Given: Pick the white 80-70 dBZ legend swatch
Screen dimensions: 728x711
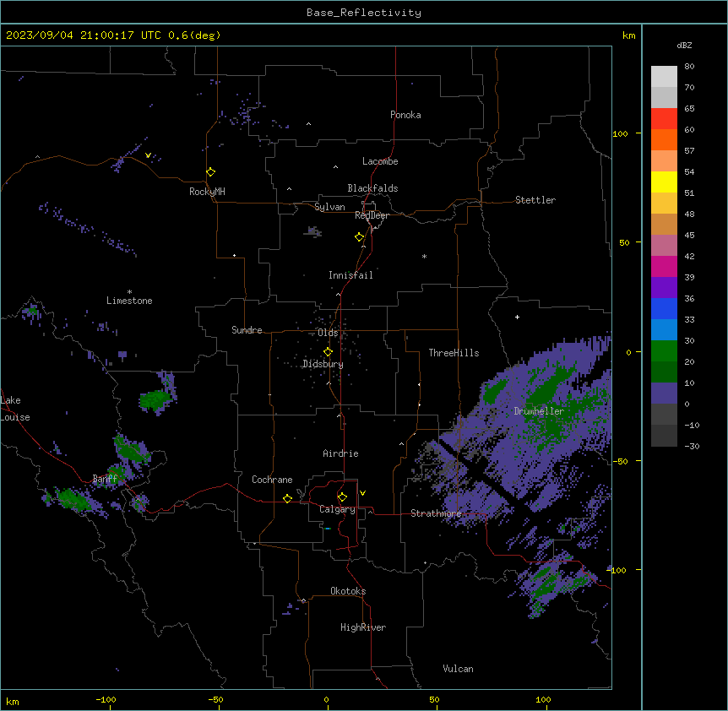Looking at the screenshot, I should click(664, 77).
